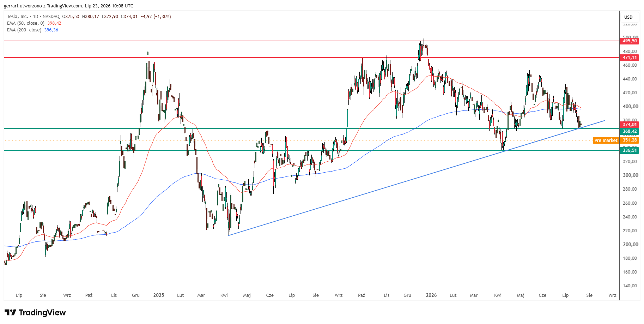Select the Tesla, Inc. symbol title

pyautogui.click(x=17, y=17)
